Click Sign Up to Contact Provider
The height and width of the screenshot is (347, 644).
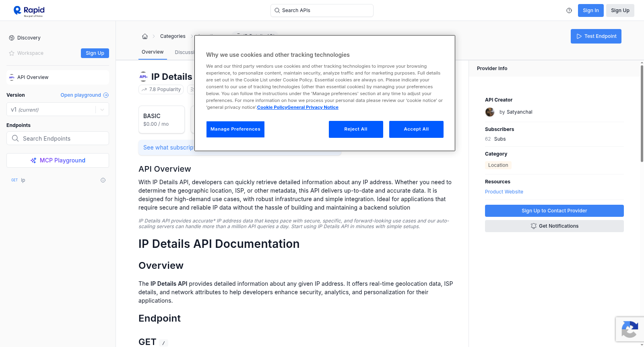[554, 211]
